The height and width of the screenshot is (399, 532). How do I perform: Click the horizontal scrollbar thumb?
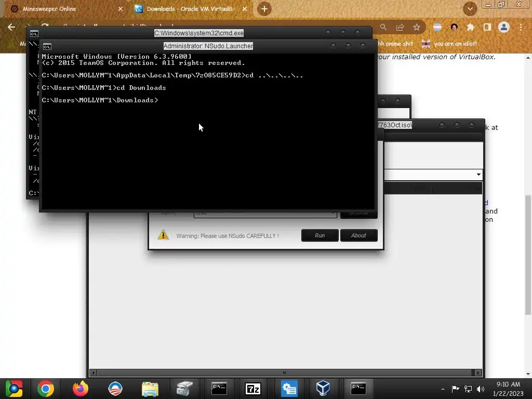[284, 373]
